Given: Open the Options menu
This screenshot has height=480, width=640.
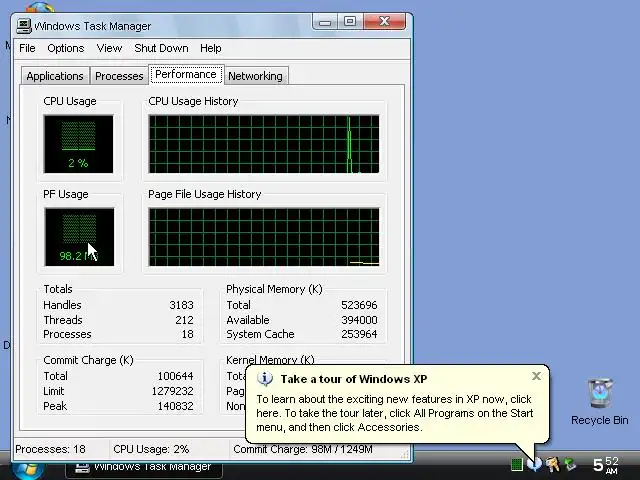Looking at the screenshot, I should coord(66,48).
